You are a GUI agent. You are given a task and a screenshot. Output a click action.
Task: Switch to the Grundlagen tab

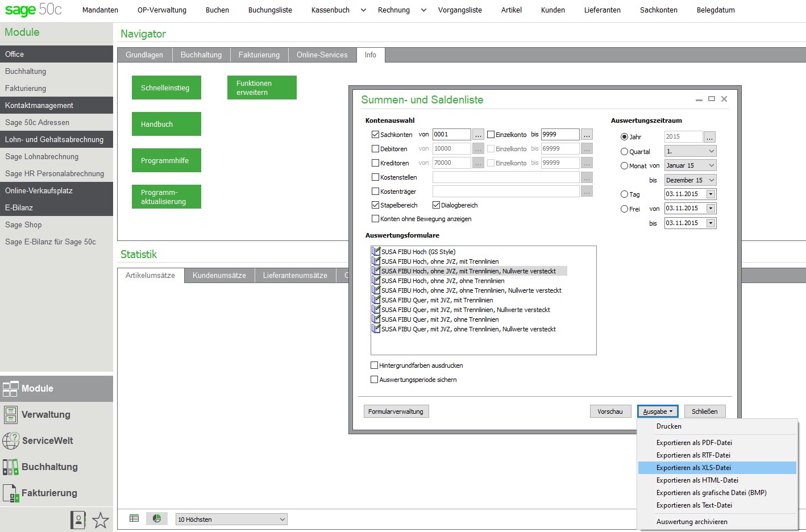(144, 55)
